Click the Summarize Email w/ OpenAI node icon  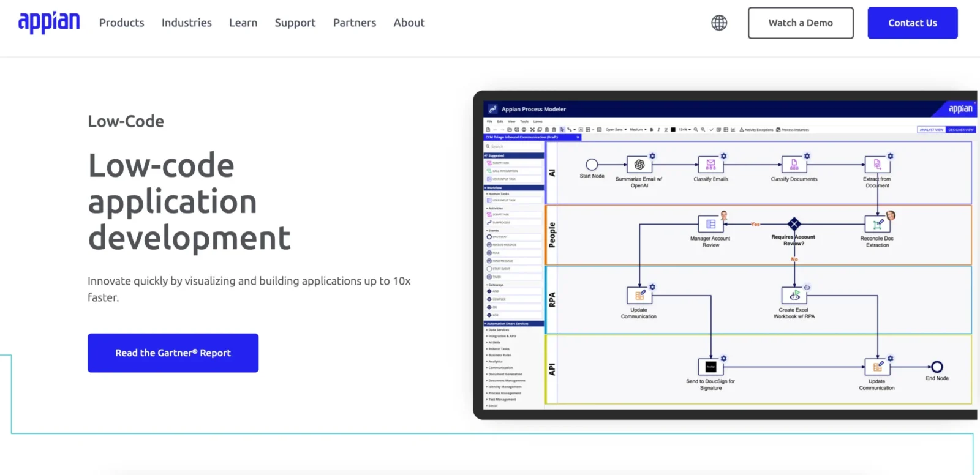tap(639, 165)
